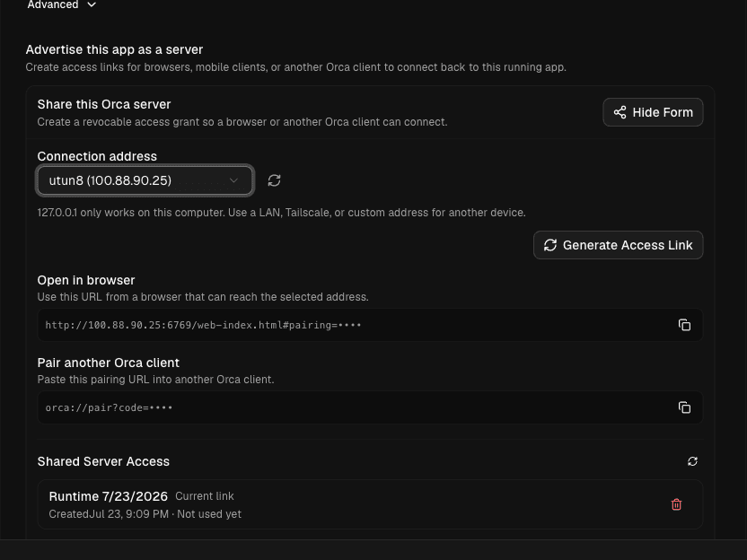Generate a new access link

618,245
